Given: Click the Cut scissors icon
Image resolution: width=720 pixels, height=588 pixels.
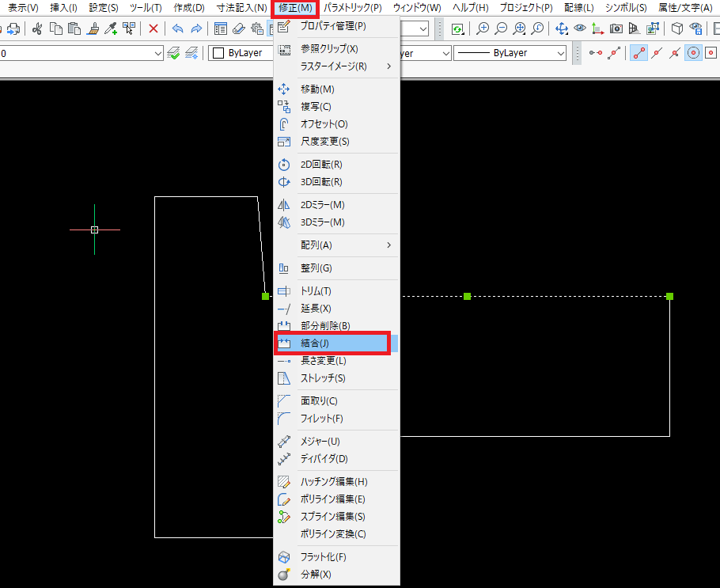Looking at the screenshot, I should pos(37,29).
